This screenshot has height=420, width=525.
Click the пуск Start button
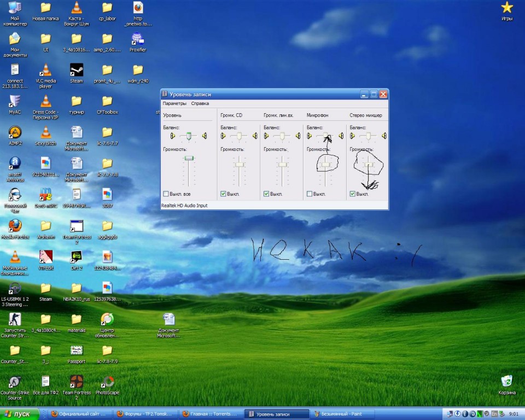coord(20,414)
